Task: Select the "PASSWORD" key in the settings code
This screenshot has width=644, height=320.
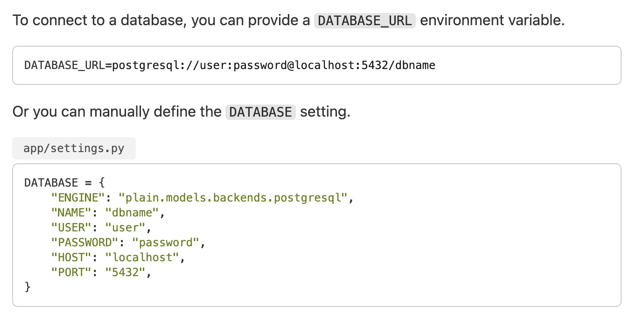Action: pyautogui.click(x=84, y=243)
